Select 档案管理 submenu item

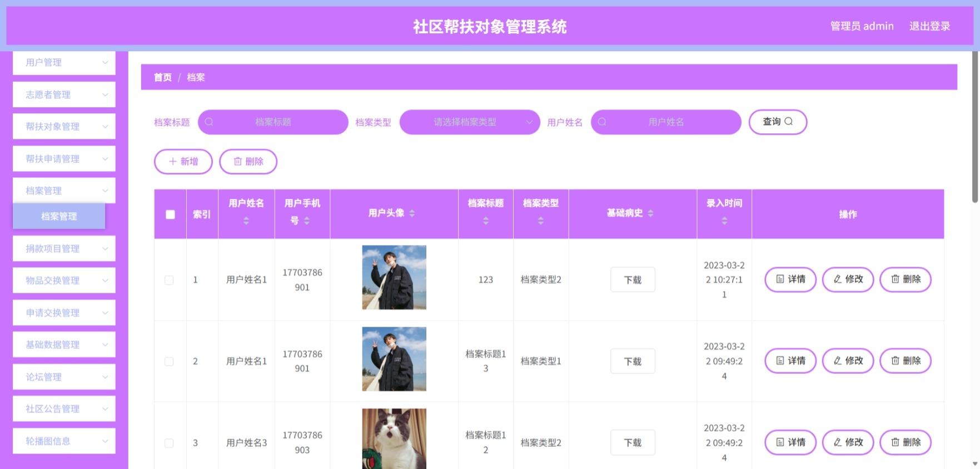(x=59, y=216)
